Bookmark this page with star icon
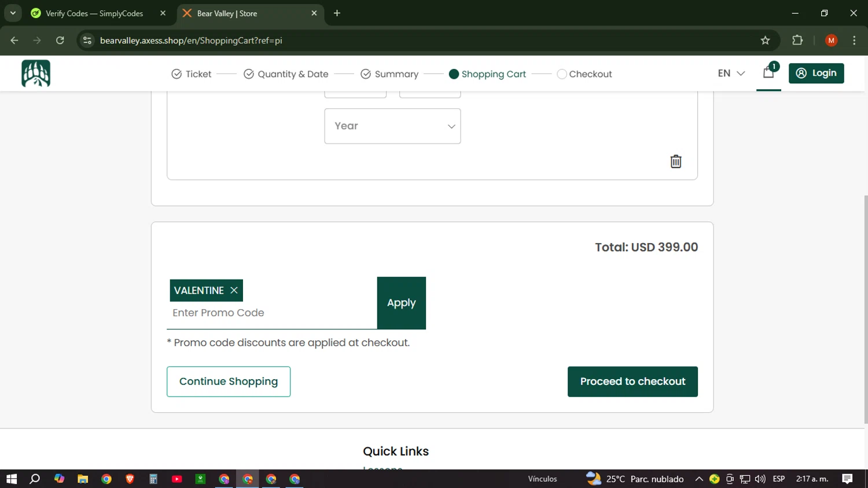The height and width of the screenshot is (488, 868). coord(766,41)
